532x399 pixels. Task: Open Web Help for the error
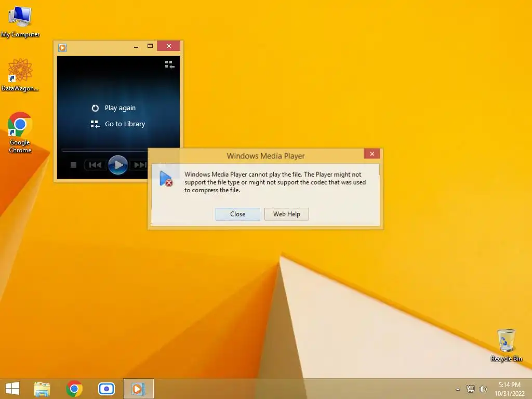[x=287, y=214]
